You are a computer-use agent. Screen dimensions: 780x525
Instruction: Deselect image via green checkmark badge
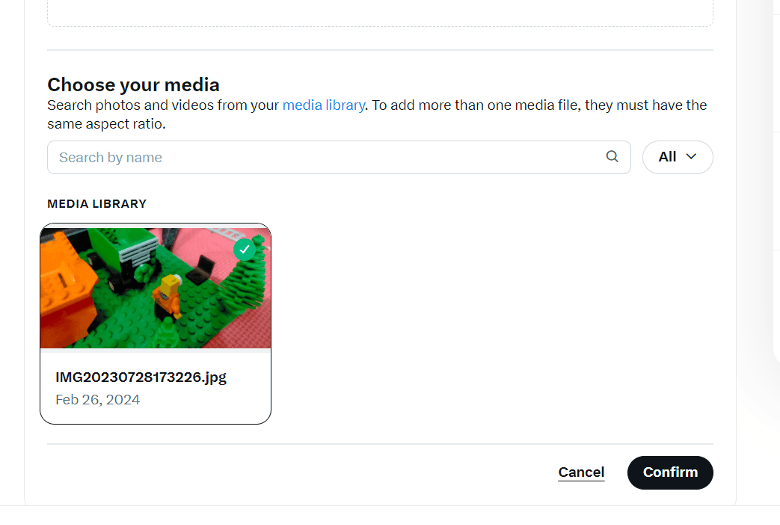pos(244,250)
